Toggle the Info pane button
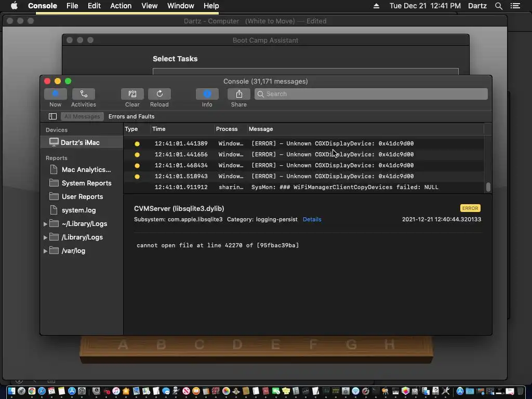 [x=207, y=94]
